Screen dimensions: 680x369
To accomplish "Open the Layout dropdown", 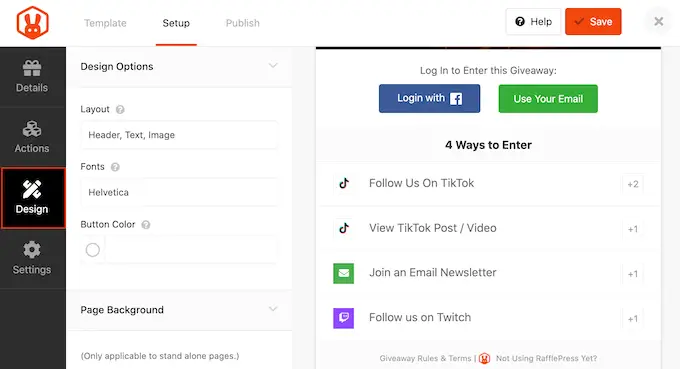I will tap(179, 135).
